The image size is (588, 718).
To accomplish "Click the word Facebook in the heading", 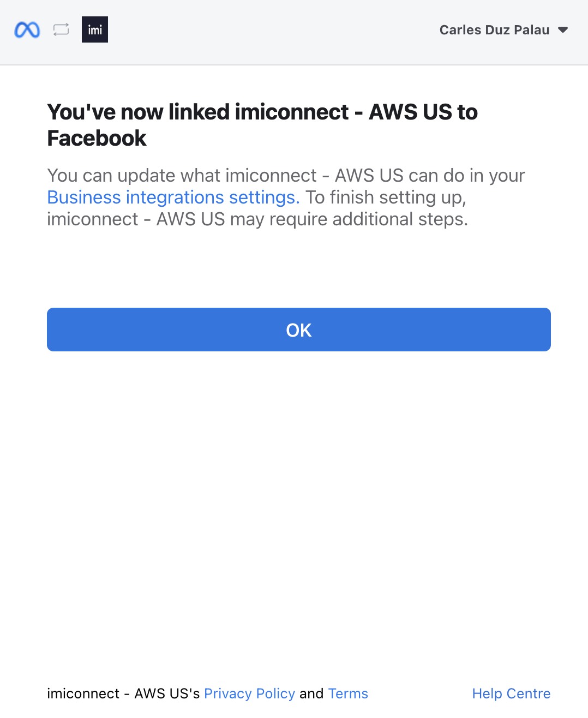I will point(97,138).
